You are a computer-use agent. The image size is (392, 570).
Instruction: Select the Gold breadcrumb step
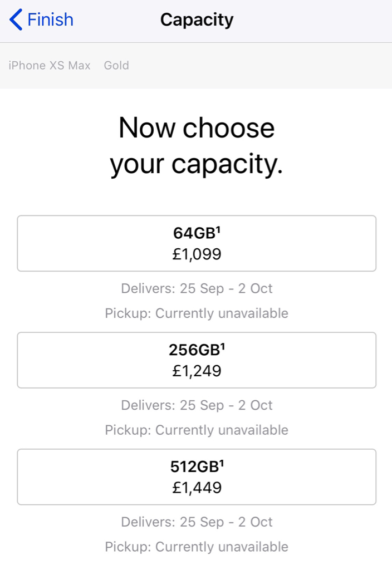pos(116,66)
